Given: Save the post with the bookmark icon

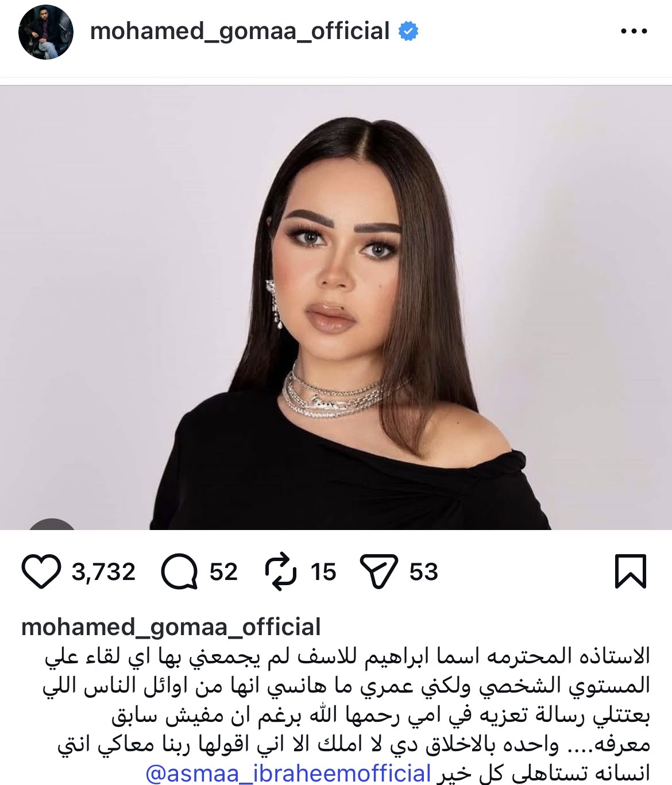Looking at the screenshot, I should click(x=631, y=571).
